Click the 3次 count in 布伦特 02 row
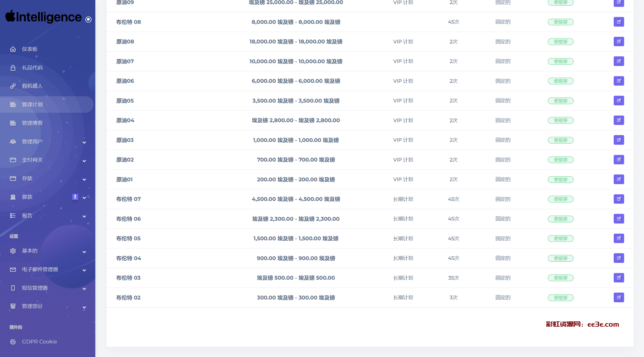The image size is (644, 357). click(x=454, y=298)
